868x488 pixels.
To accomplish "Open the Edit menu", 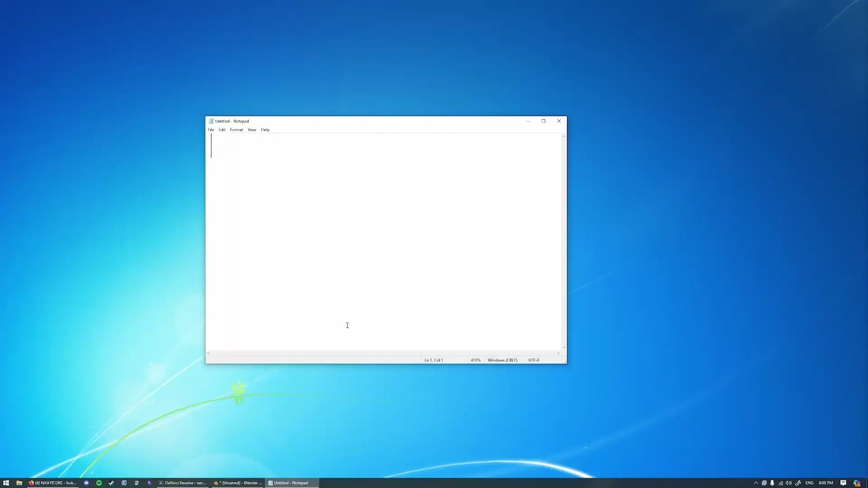I will (x=222, y=130).
